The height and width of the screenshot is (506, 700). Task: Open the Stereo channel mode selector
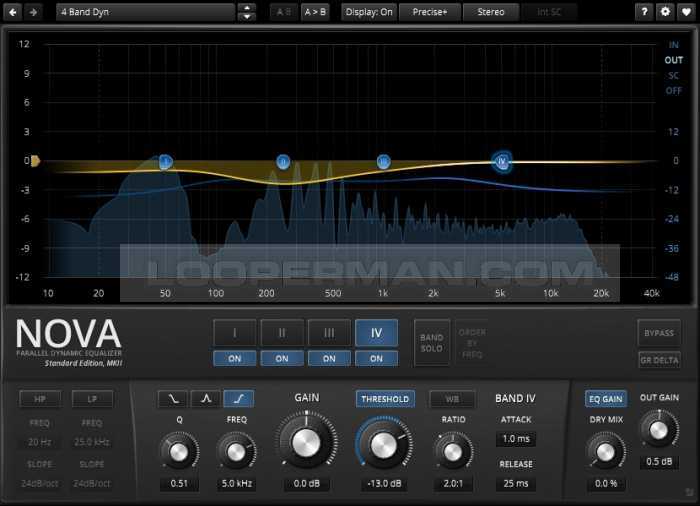coord(491,12)
